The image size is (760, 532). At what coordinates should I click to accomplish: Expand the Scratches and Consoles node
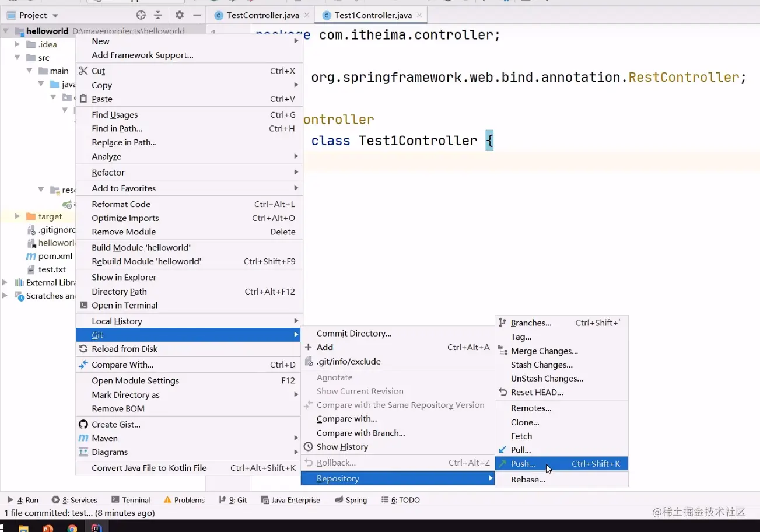(x=6, y=296)
